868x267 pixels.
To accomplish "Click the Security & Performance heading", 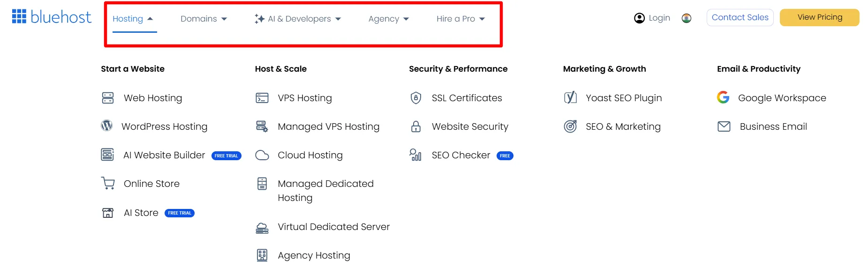I will (x=458, y=69).
